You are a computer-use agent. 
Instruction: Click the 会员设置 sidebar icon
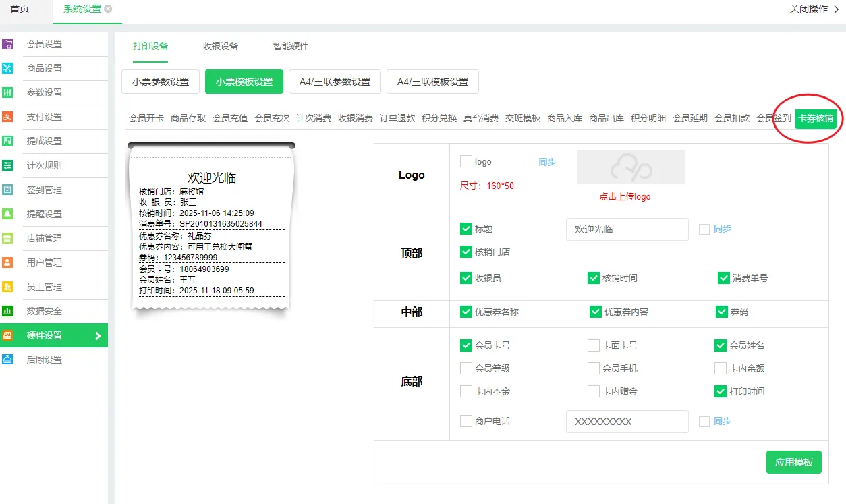[x=8, y=45]
